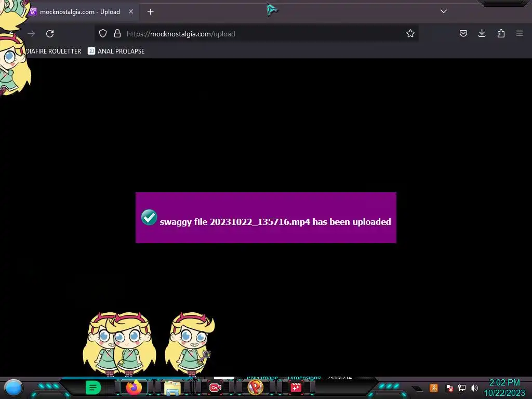Click the Star Butterfly mascot holding a wand
The image size is (532, 399).
tap(190, 343)
